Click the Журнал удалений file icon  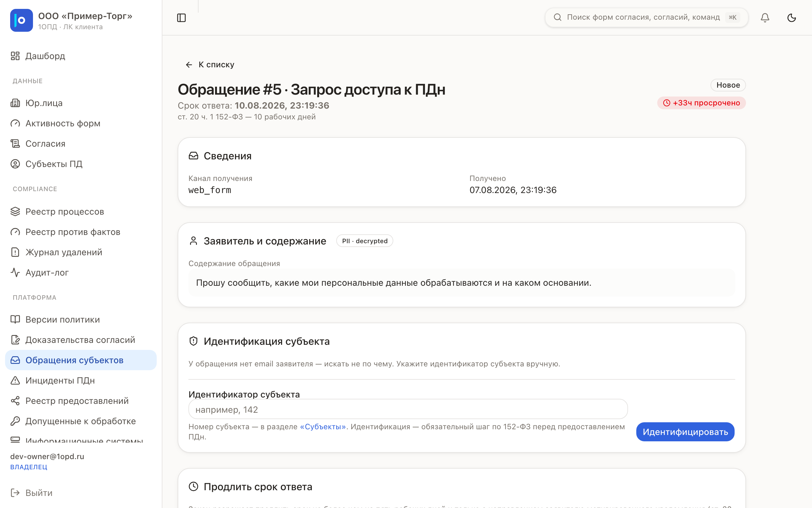[x=15, y=252]
